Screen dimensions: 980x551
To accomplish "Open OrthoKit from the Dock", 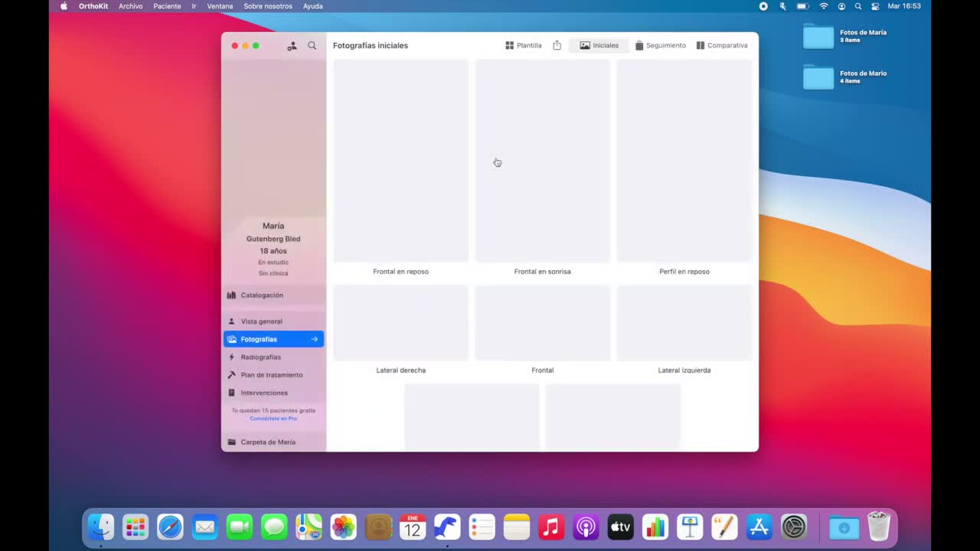I will [x=447, y=527].
